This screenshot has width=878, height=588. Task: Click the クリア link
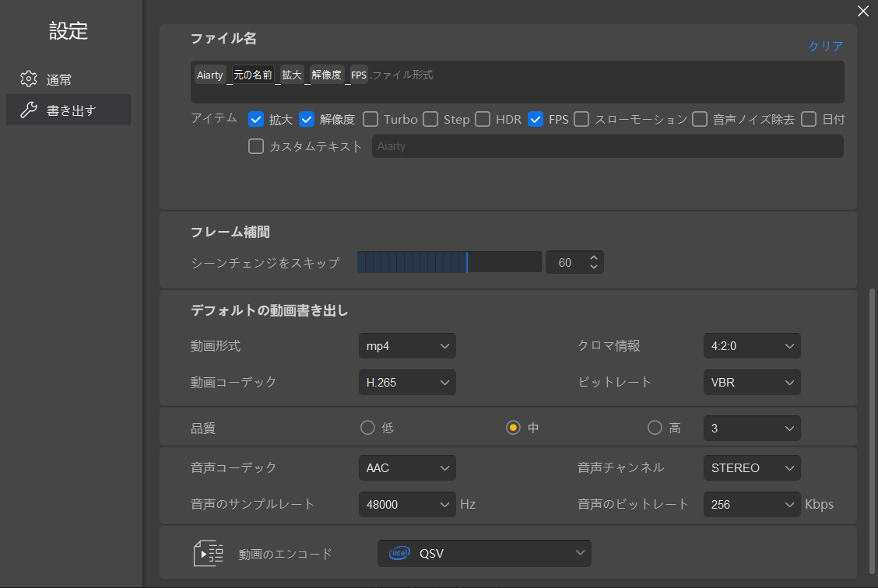825,46
